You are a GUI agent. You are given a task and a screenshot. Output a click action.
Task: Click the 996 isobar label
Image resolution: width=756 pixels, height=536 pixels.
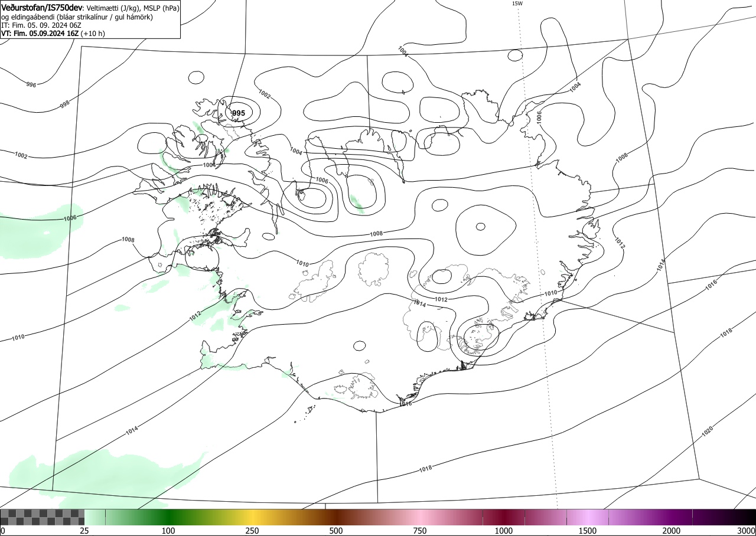click(x=31, y=85)
